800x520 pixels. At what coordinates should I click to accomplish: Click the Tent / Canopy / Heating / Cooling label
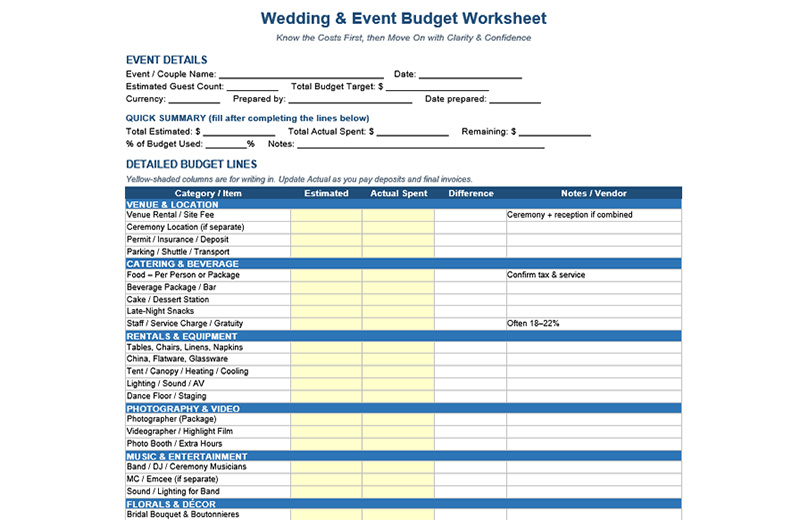(187, 372)
